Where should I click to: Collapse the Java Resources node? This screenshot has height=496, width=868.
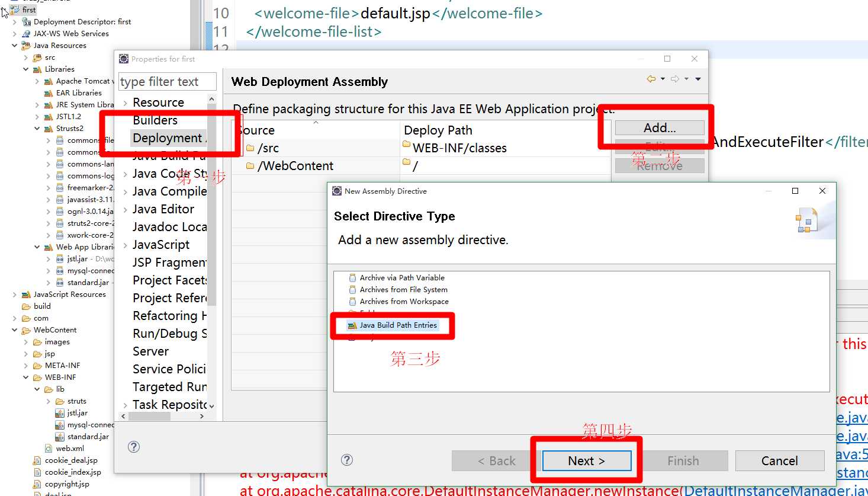pyautogui.click(x=15, y=46)
